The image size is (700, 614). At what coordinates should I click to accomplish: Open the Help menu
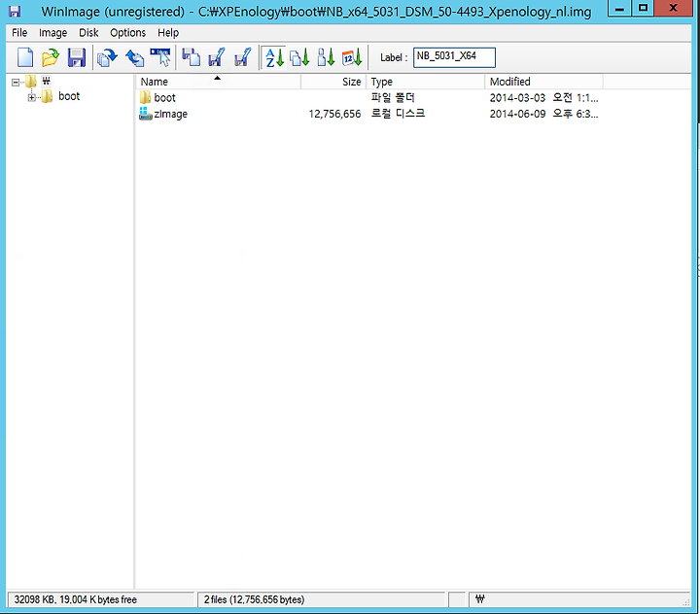168,33
